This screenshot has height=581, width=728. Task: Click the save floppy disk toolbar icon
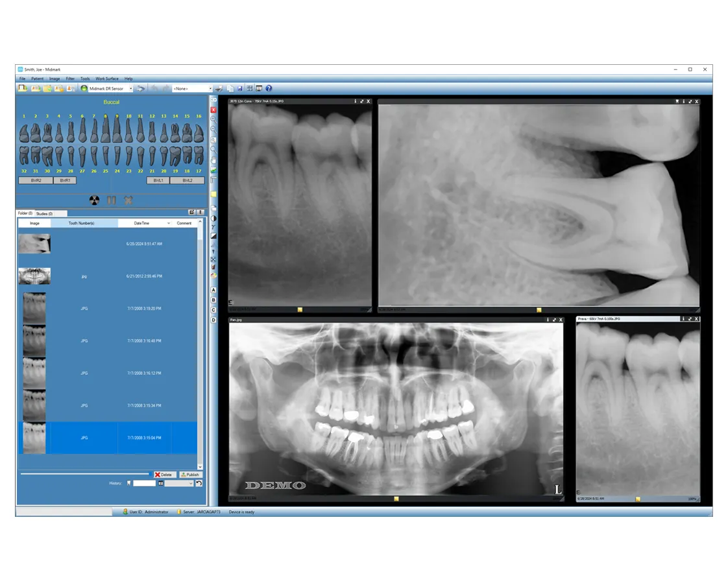240,88
